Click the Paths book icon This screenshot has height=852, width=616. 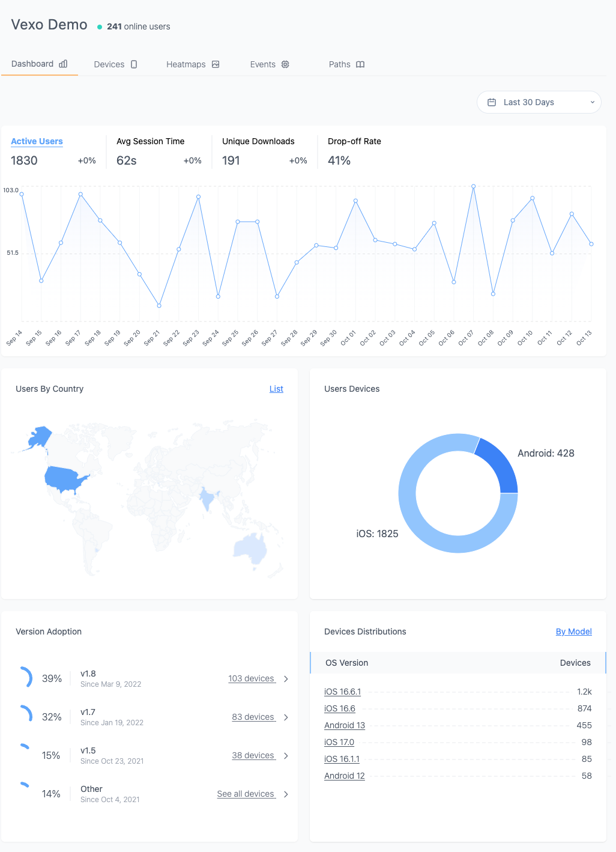(361, 64)
